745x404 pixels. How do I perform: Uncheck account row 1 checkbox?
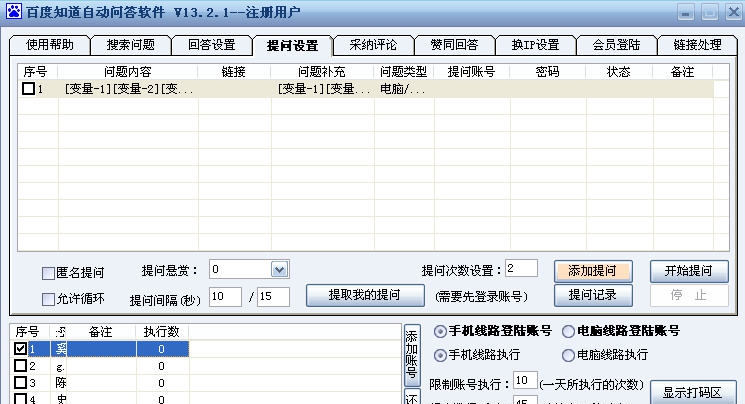tap(20, 349)
